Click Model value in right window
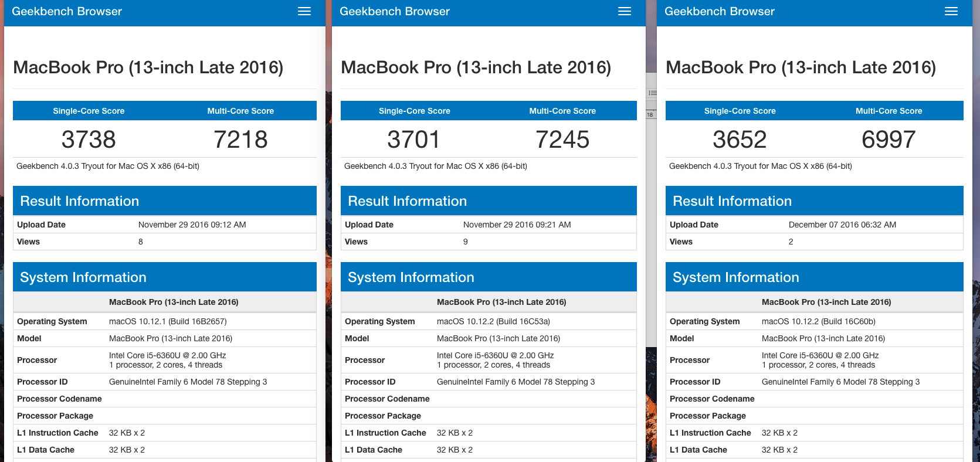This screenshot has width=980, height=462. 823,338
